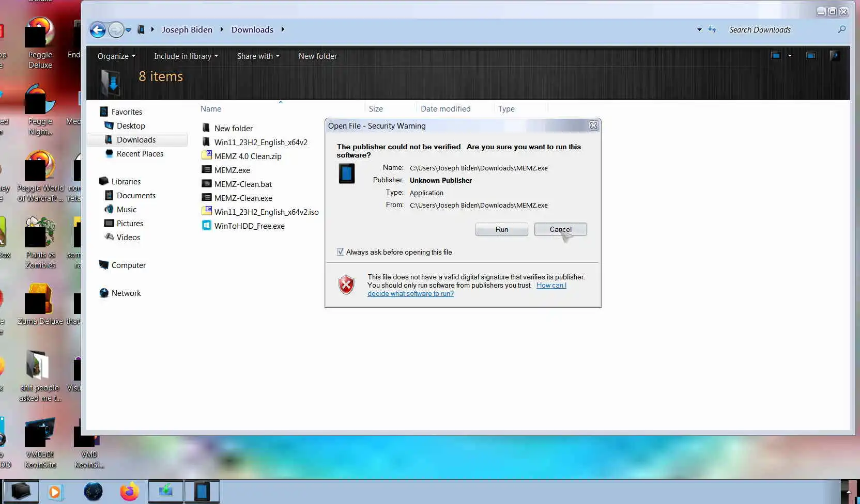Click Cancel in the security warning
This screenshot has height=504, width=860.
(560, 229)
